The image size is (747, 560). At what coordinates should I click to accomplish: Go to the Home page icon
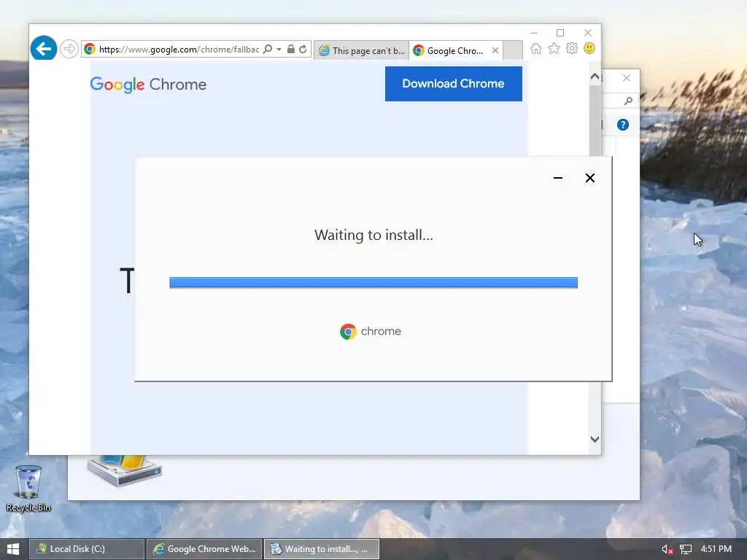(536, 49)
